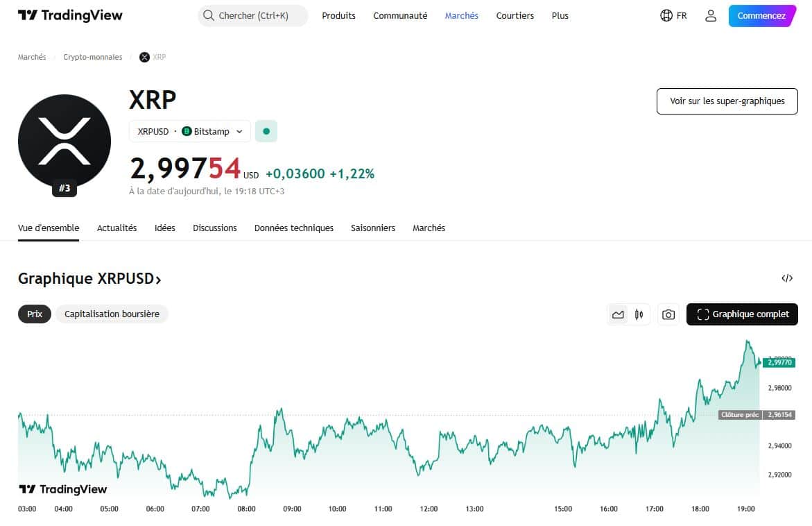Switch to candlestick chart style

pos(639,314)
